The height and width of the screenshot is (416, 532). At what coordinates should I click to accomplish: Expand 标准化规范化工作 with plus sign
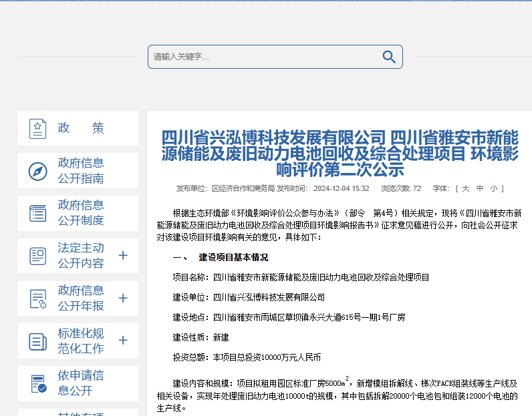[123, 340]
